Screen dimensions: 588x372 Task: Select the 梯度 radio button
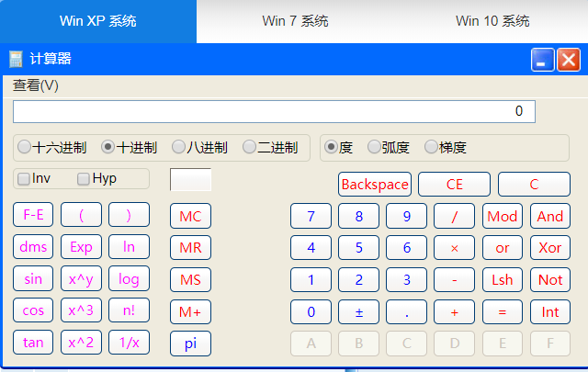tap(431, 147)
